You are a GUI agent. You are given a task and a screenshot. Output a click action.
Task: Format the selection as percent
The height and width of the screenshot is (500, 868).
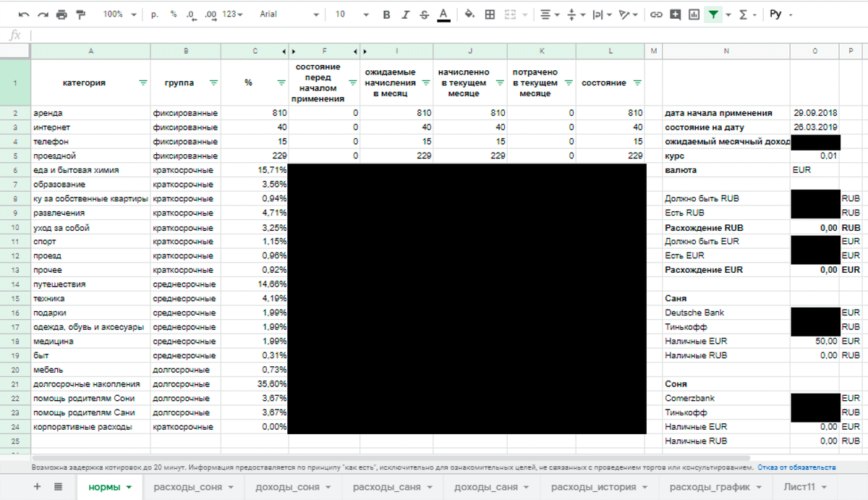(x=174, y=14)
